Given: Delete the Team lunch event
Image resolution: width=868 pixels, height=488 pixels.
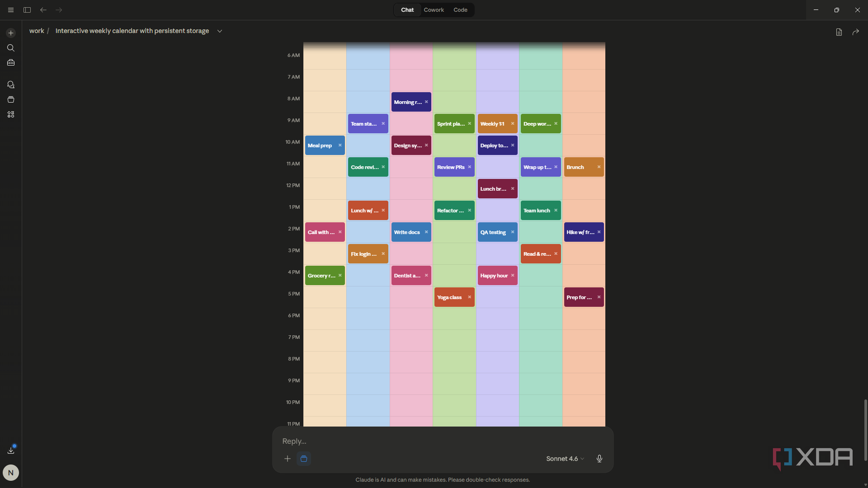Looking at the screenshot, I should [556, 210].
